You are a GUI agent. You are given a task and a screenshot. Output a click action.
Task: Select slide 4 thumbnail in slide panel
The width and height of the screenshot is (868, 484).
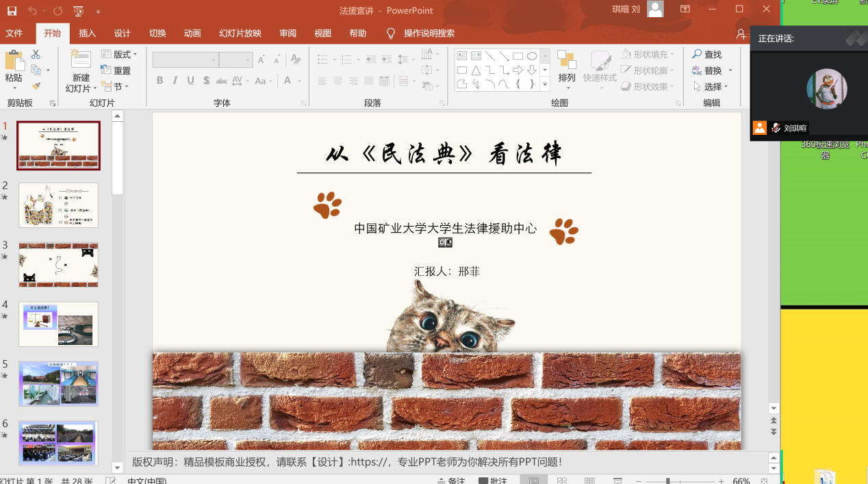[x=58, y=324]
